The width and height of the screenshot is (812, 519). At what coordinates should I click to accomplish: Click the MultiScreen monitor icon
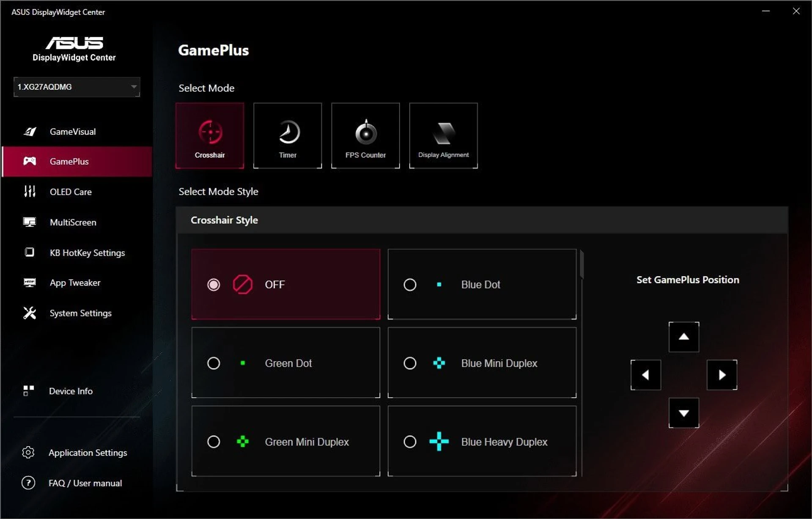coord(30,222)
